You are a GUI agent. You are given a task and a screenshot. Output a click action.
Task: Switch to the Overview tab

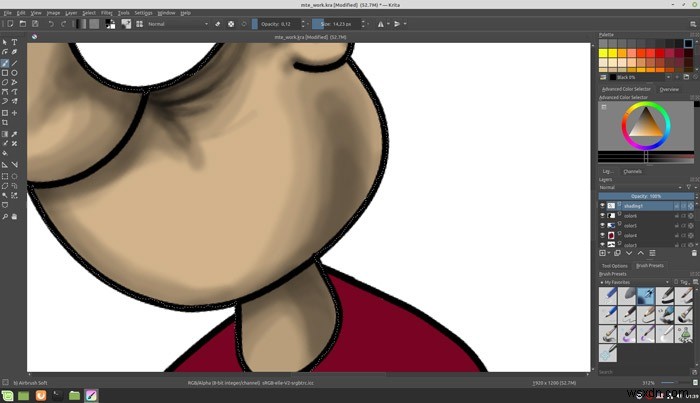coord(669,89)
